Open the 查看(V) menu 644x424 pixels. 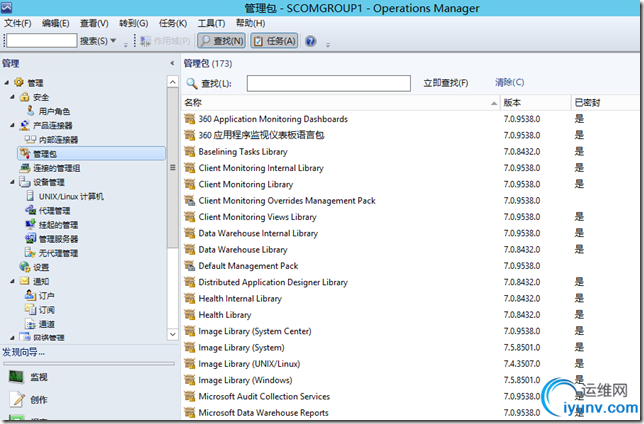(x=94, y=23)
